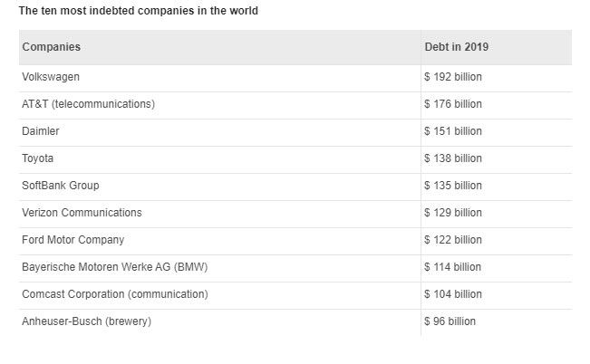Viewport: 590px width, 364px height.
Task: Click the Toyota company cell
Action: tap(38, 158)
